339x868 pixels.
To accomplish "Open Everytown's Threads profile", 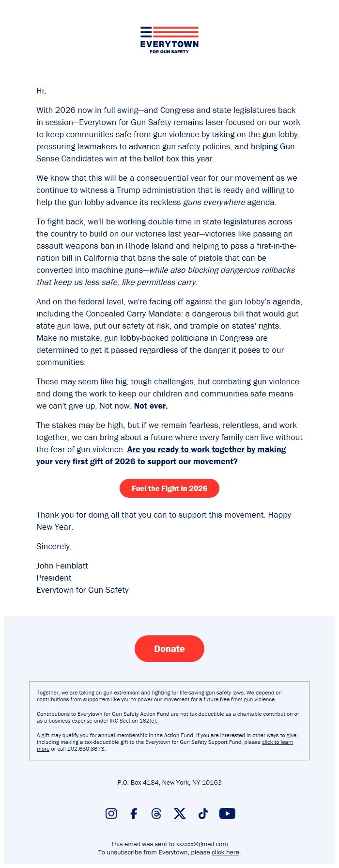I will [156, 814].
